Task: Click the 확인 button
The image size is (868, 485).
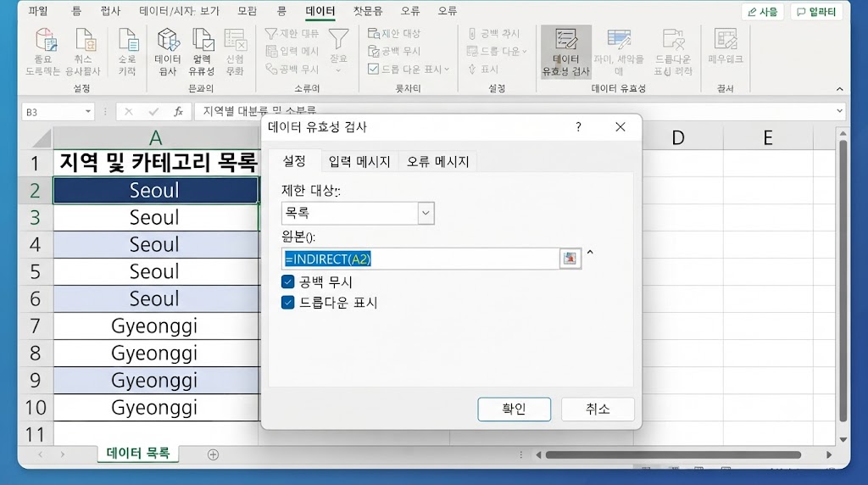Action: (x=514, y=410)
